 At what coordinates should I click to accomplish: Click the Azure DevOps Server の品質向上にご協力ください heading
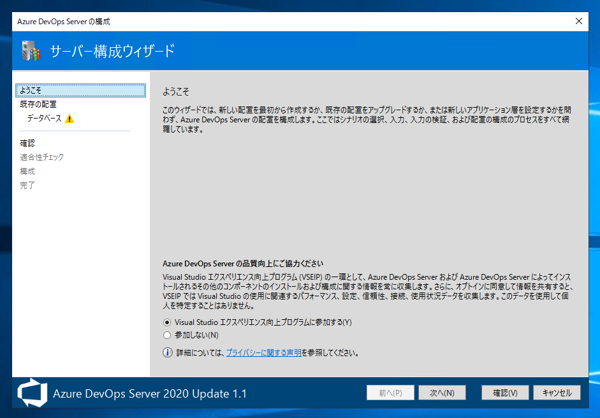[x=243, y=263]
